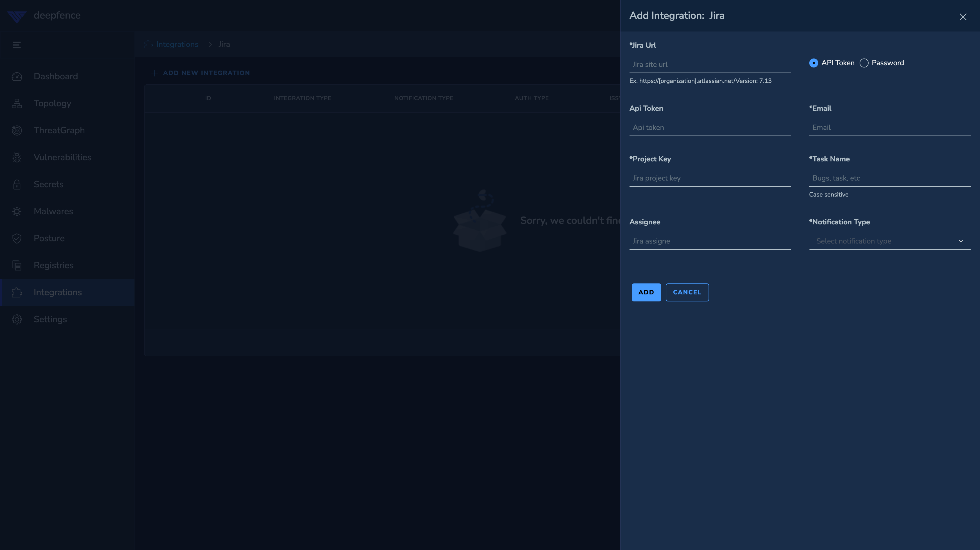
Task: Close the Add Integration panel
Action: [963, 17]
